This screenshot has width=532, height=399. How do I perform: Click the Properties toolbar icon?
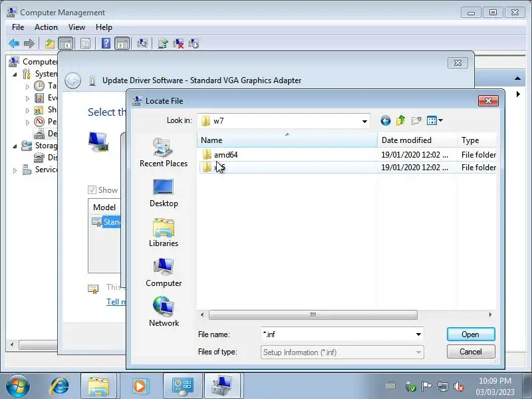pyautogui.click(x=85, y=43)
